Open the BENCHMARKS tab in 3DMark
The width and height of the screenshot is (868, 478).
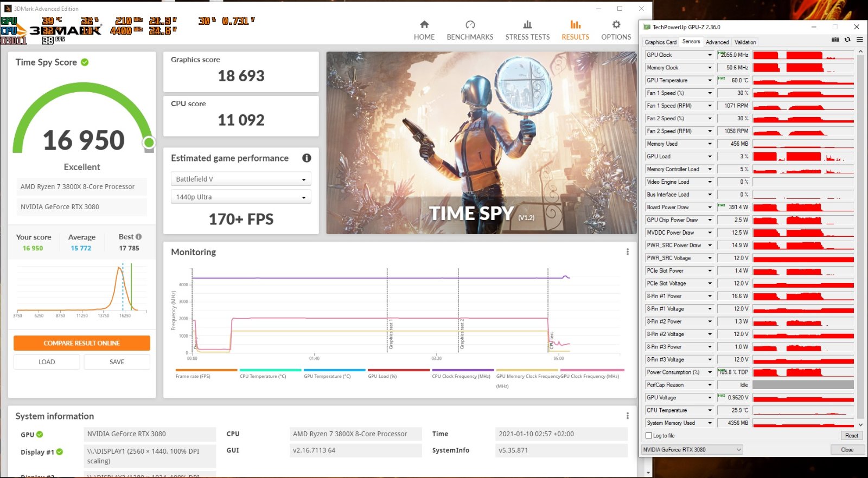pos(470,30)
